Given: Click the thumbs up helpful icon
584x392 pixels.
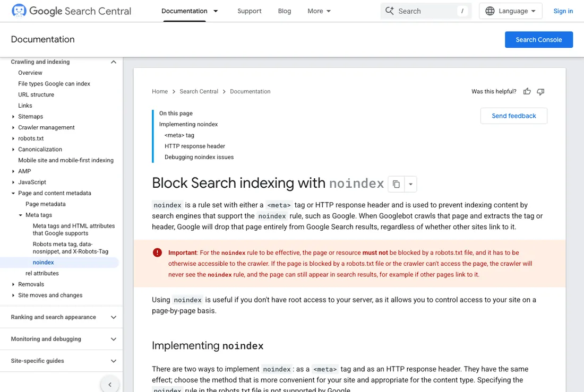Looking at the screenshot, I should (527, 92).
